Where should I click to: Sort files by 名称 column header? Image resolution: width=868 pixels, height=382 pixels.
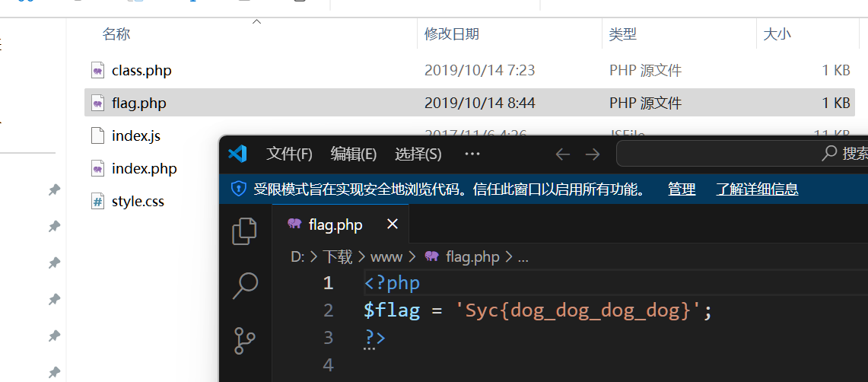click(116, 34)
